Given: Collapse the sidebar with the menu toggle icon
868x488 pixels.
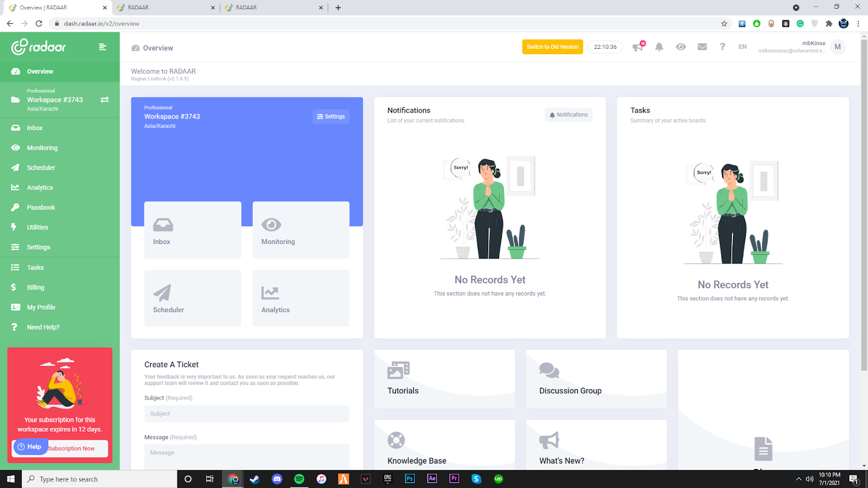Looking at the screenshot, I should pyautogui.click(x=103, y=47).
